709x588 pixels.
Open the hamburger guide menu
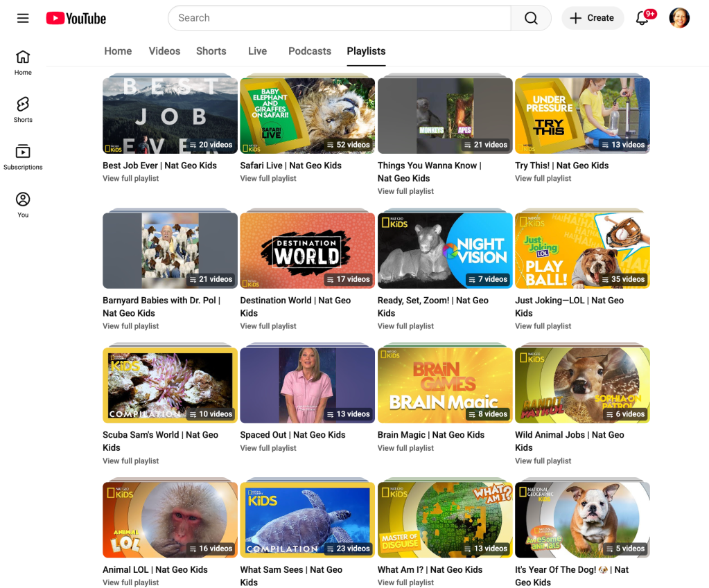(x=23, y=18)
